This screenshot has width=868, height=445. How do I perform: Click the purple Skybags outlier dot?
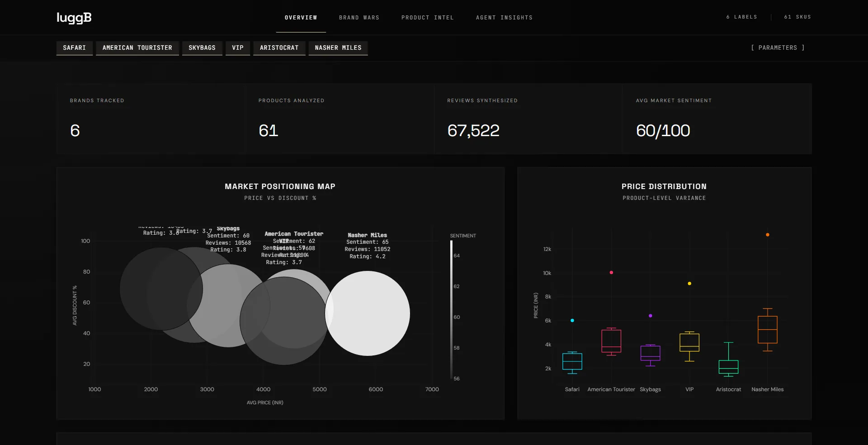pos(651,316)
